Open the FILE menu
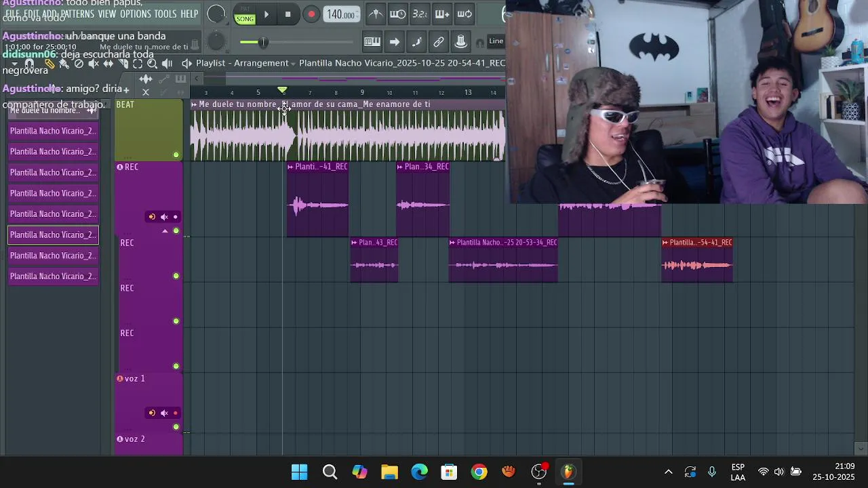This screenshot has width=868, height=488. point(12,14)
